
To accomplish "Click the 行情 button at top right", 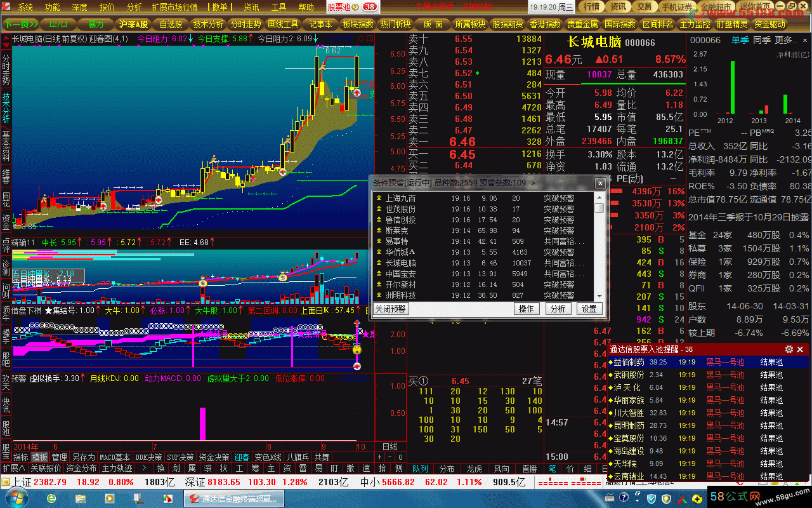I will click(x=592, y=7).
